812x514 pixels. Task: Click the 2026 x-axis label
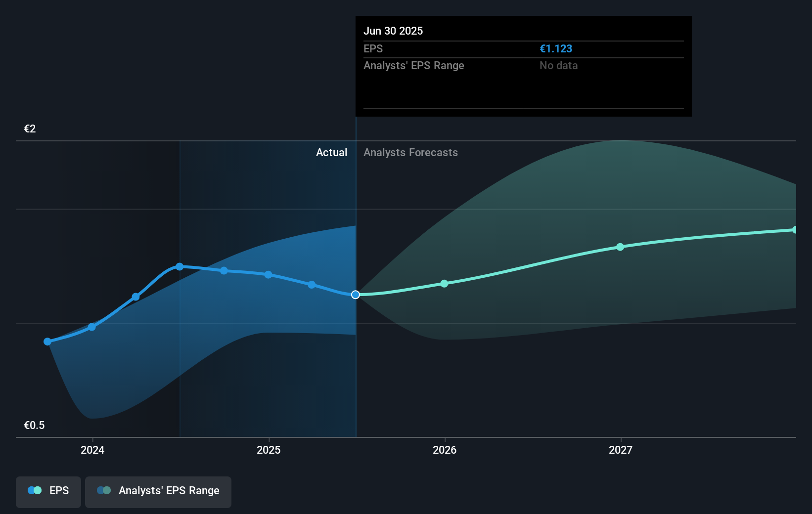[445, 450]
